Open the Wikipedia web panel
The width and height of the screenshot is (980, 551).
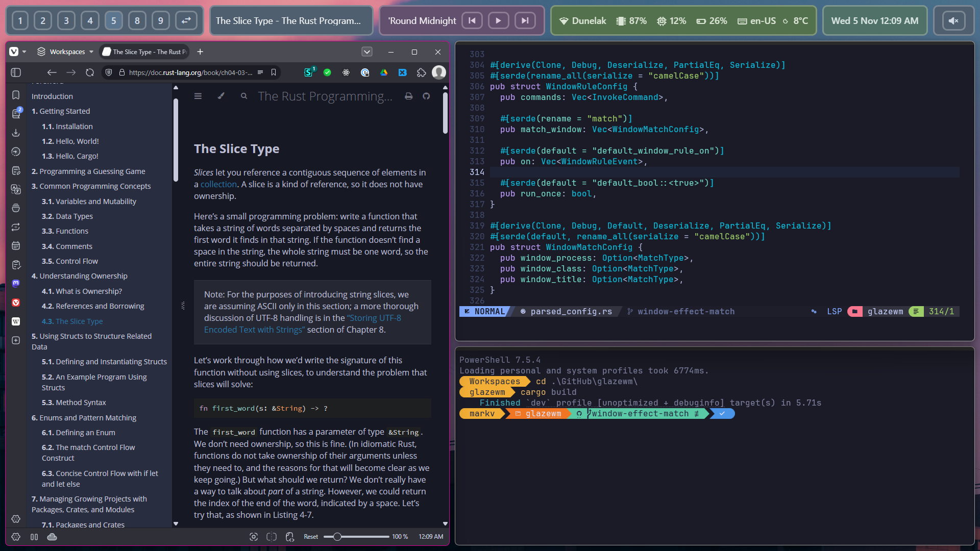[x=16, y=321]
